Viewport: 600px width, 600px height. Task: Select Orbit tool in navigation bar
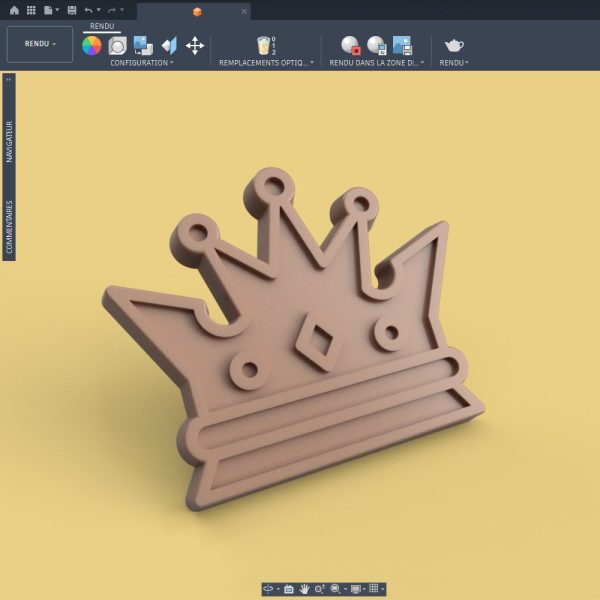(269, 589)
